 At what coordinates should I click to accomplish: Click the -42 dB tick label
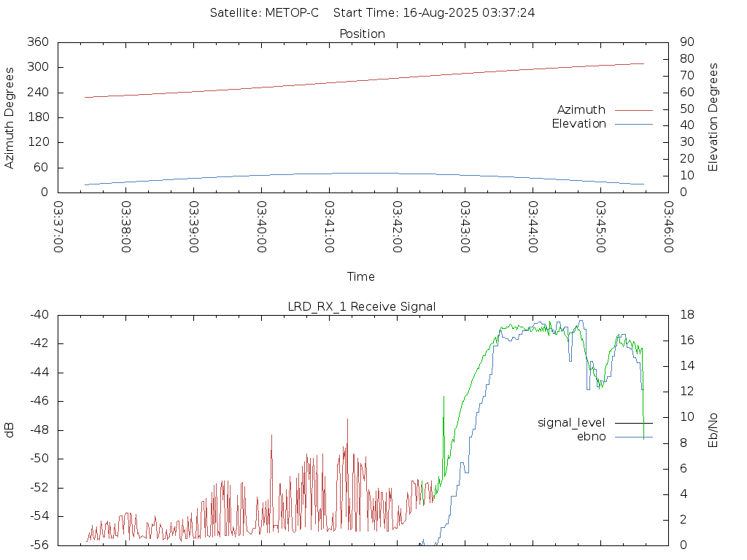39,344
